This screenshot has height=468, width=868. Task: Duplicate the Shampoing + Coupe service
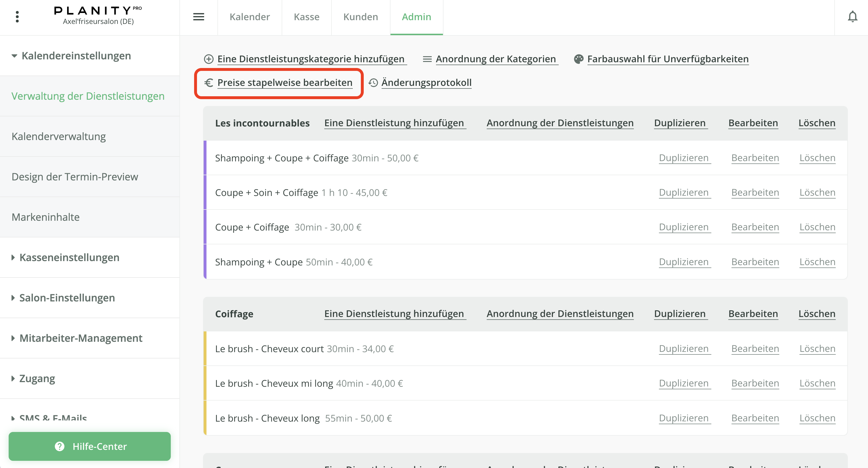pyautogui.click(x=684, y=262)
